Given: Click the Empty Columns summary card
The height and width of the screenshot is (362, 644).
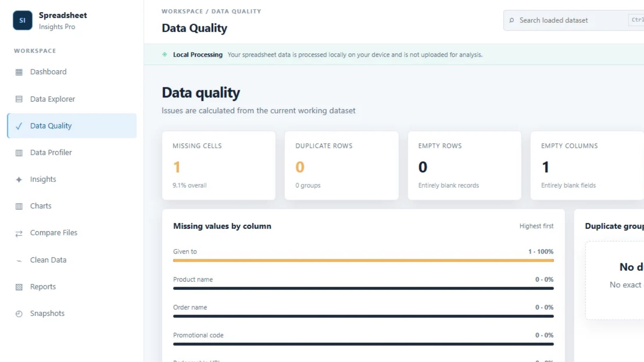Looking at the screenshot, I should [x=587, y=166].
